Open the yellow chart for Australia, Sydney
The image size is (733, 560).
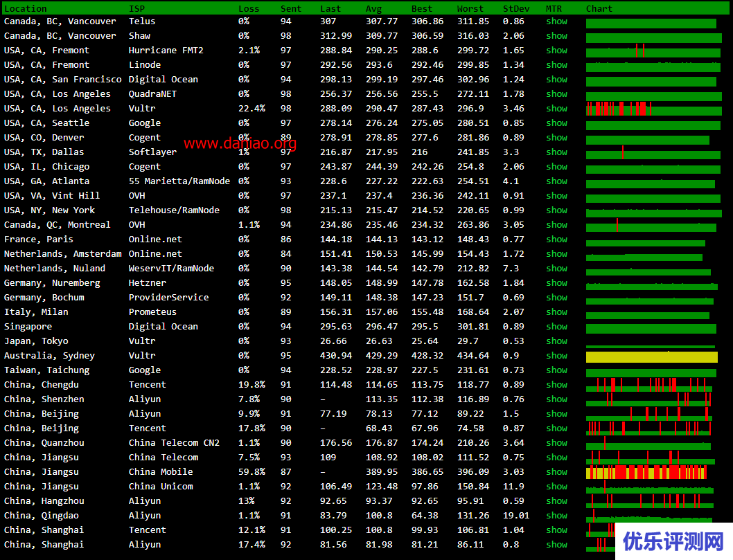point(651,357)
